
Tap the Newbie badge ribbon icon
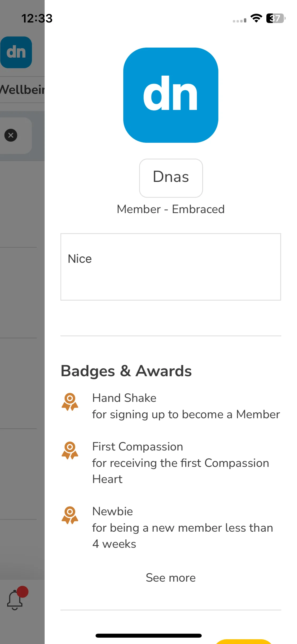70,515
